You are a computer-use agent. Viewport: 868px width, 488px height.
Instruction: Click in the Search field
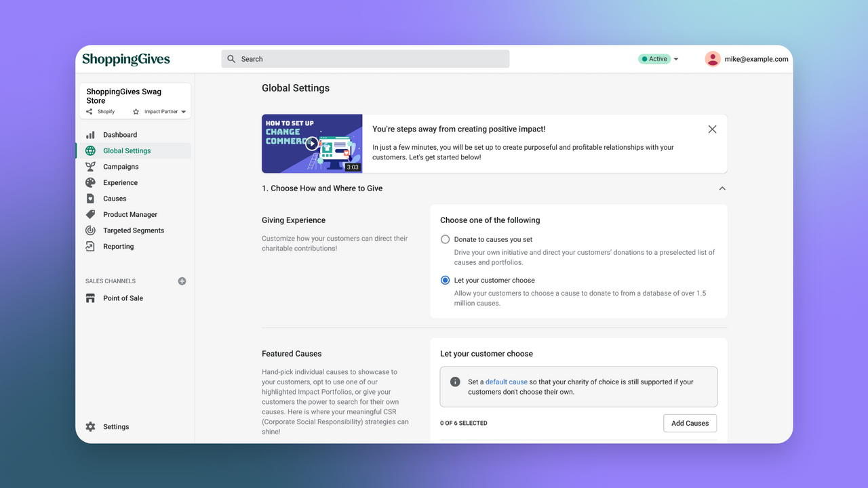[x=365, y=59]
